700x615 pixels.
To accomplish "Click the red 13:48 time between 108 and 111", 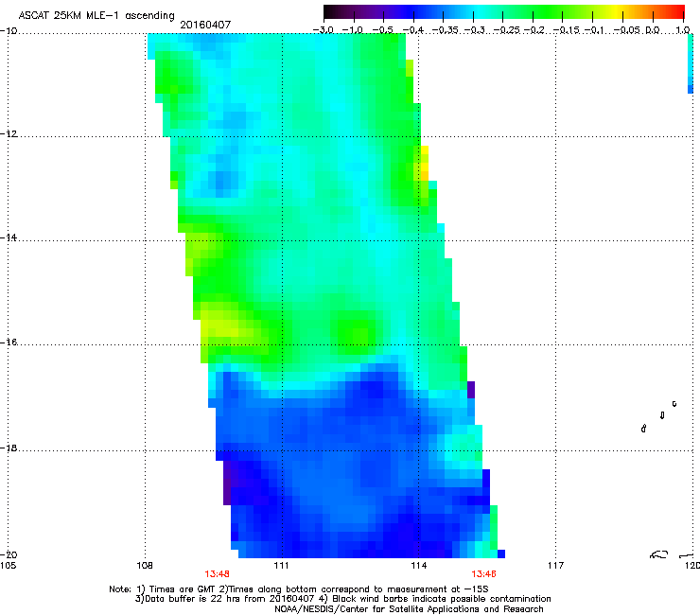I will coord(217,574).
